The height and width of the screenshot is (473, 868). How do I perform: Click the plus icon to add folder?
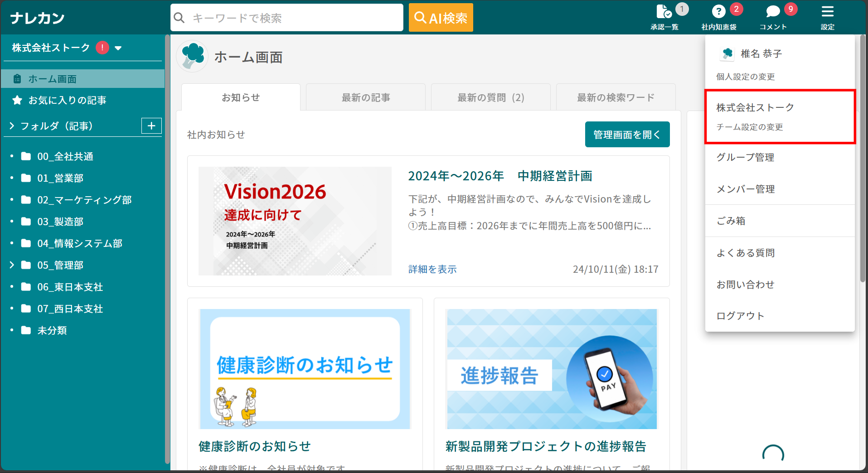pyautogui.click(x=151, y=125)
